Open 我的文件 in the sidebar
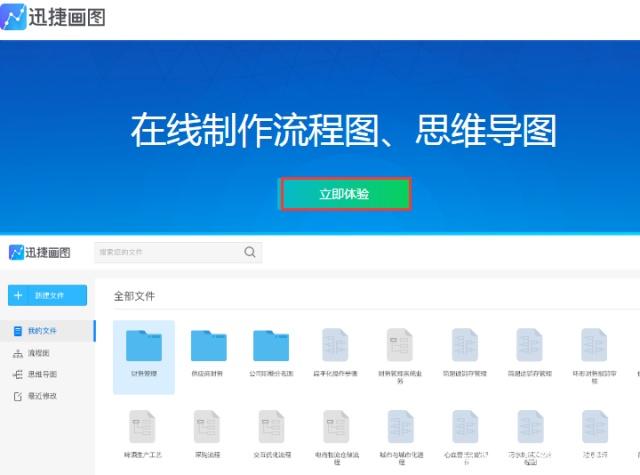Screen dimensions: 640x475 (x=48, y=331)
